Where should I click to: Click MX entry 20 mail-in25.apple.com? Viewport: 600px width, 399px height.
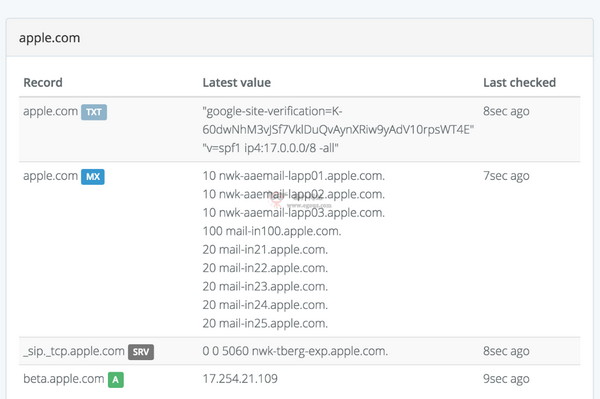point(265,324)
